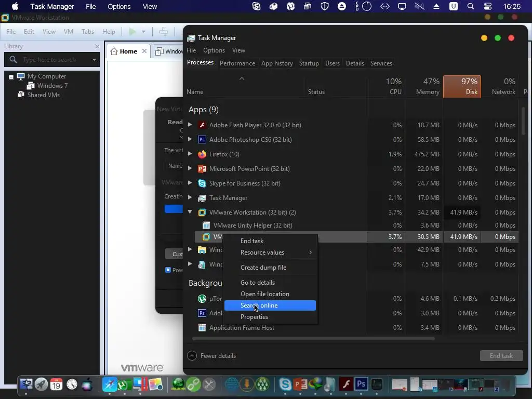Open the Services tab
Image resolution: width=532 pixels, height=399 pixels.
coord(381,63)
